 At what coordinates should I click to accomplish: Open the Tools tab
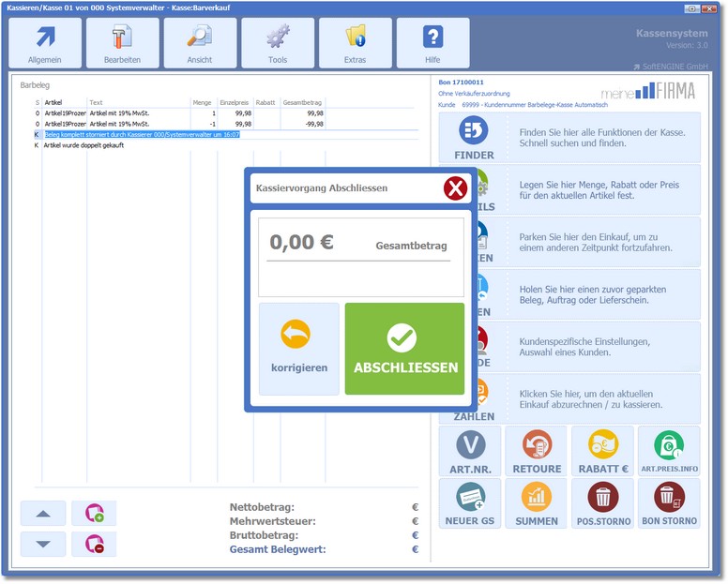point(278,43)
